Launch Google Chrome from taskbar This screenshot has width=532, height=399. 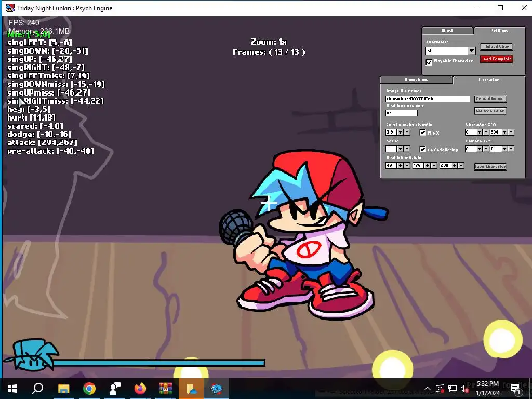coord(89,389)
